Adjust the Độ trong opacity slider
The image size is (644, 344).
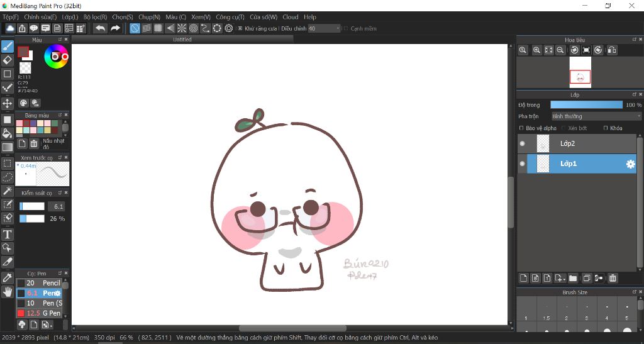point(587,104)
